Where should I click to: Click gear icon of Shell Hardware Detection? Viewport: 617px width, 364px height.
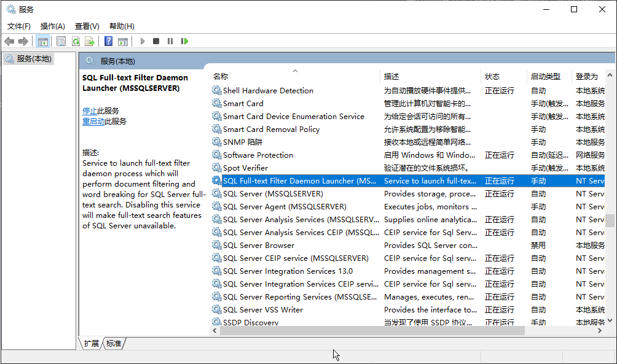[216, 90]
